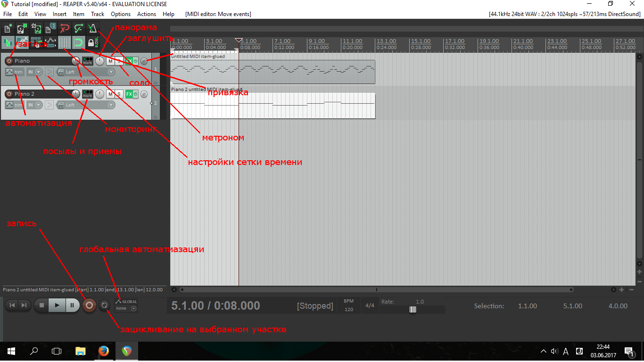Bypass FX power button on Piano track

coord(135,61)
